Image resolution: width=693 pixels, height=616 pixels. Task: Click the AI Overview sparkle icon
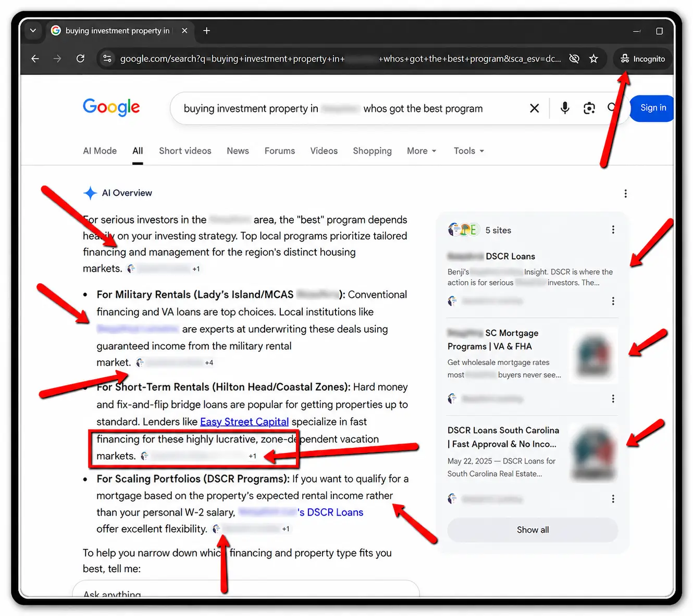pos(90,193)
